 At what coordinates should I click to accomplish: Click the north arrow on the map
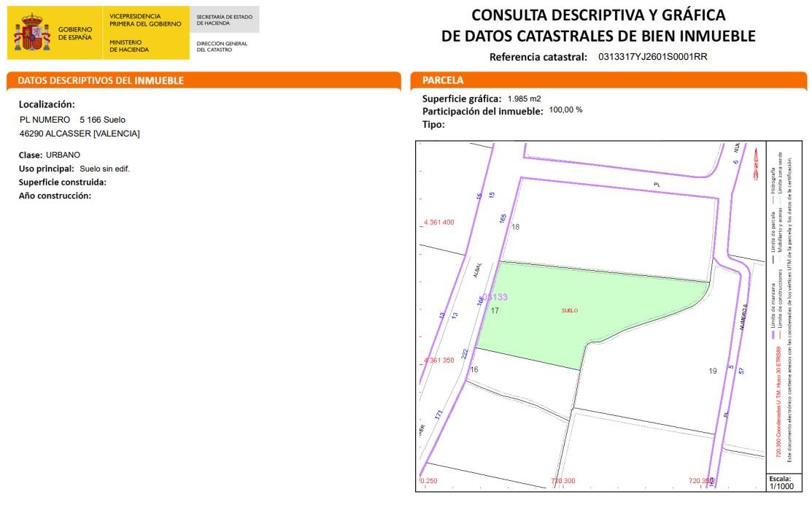(x=756, y=164)
